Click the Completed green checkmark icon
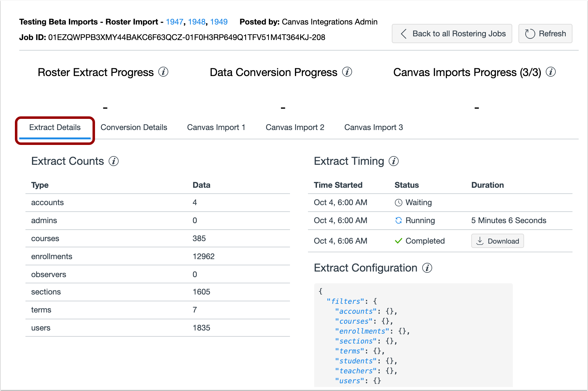Viewport: 588px width, 391px height. click(x=398, y=241)
